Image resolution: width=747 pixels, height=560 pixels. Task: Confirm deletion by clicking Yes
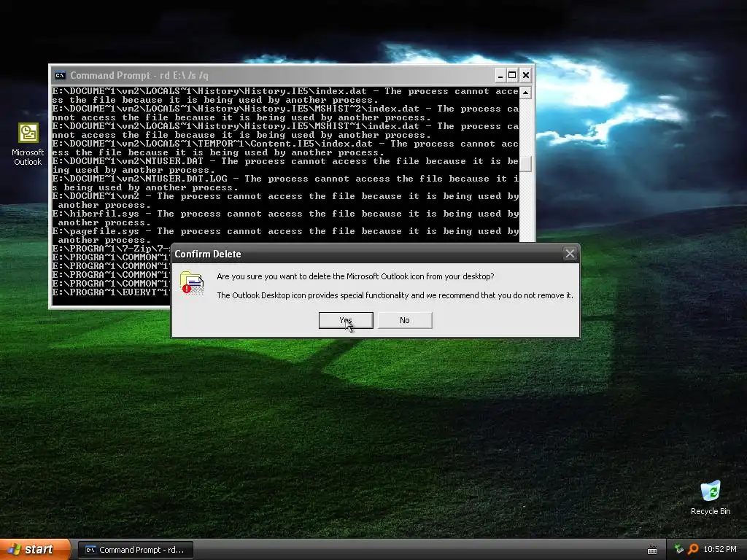(345, 321)
